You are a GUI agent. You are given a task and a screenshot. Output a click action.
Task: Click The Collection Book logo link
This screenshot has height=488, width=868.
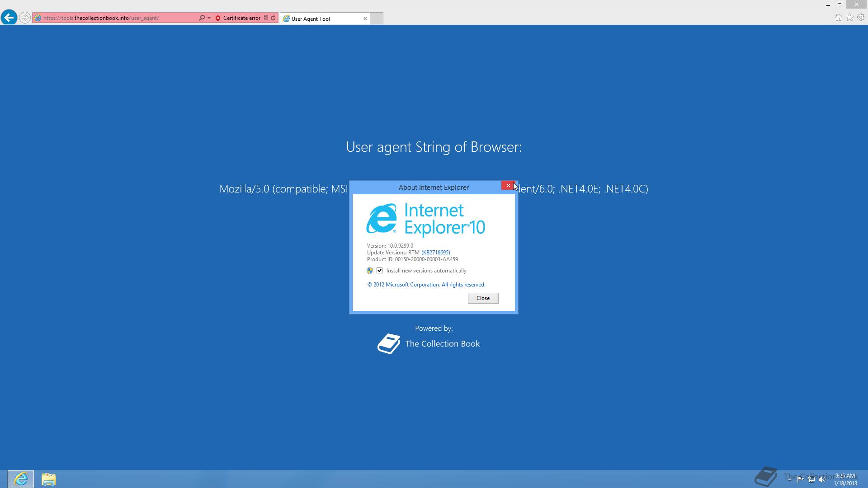point(429,344)
